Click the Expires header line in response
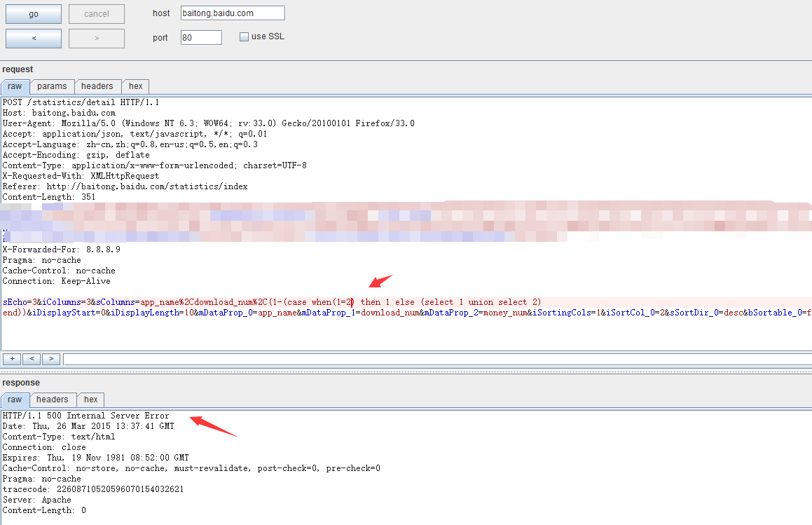 coord(96,458)
